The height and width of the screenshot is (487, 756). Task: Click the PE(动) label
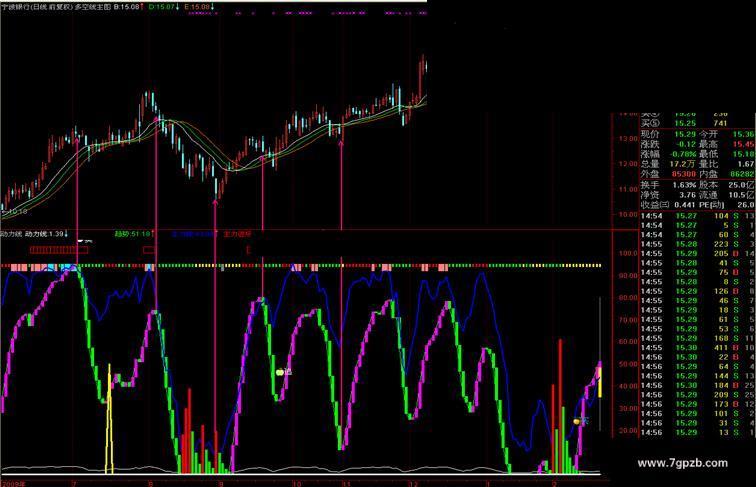click(713, 205)
